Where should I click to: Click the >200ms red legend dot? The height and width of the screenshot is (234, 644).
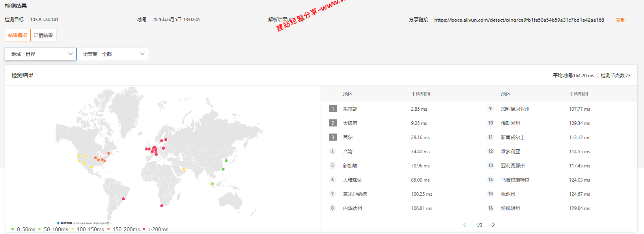[144, 229]
